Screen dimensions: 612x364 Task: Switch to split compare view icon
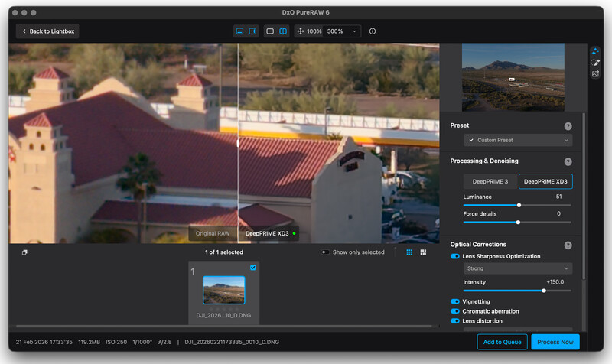(283, 31)
